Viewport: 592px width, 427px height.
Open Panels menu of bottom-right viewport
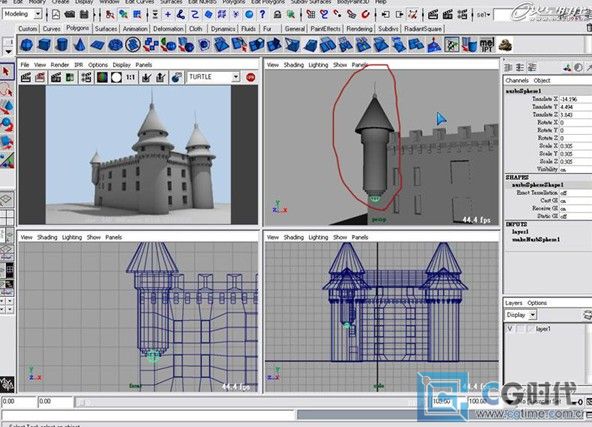point(359,237)
